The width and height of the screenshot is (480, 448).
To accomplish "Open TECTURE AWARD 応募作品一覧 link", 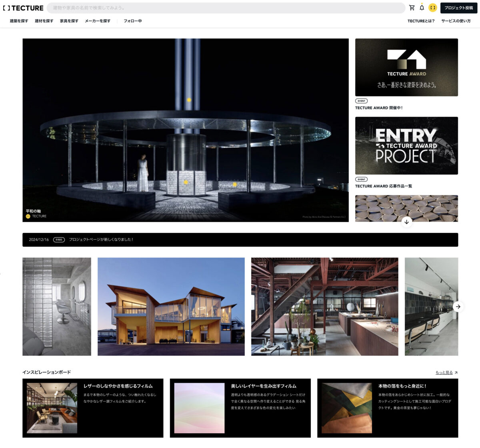I will click(384, 186).
